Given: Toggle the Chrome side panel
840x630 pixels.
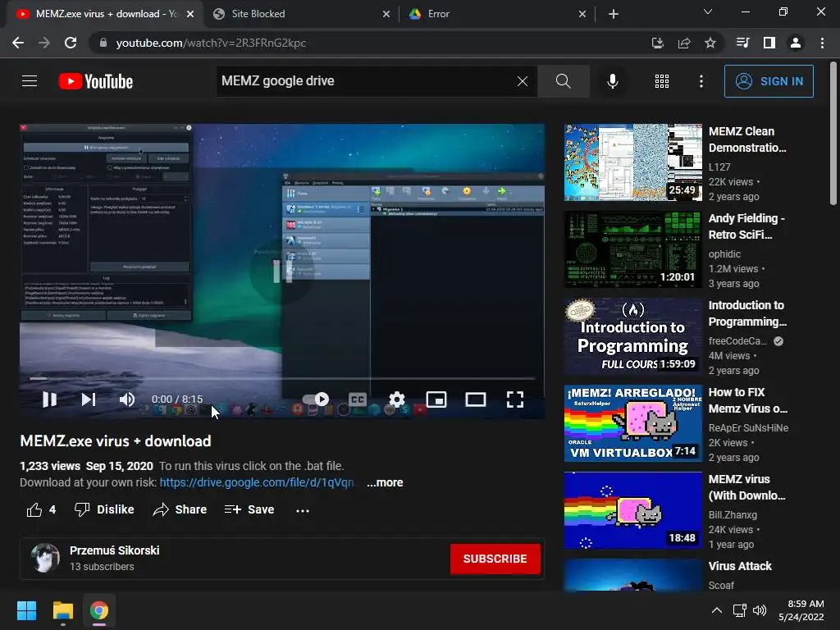Looking at the screenshot, I should [769, 43].
